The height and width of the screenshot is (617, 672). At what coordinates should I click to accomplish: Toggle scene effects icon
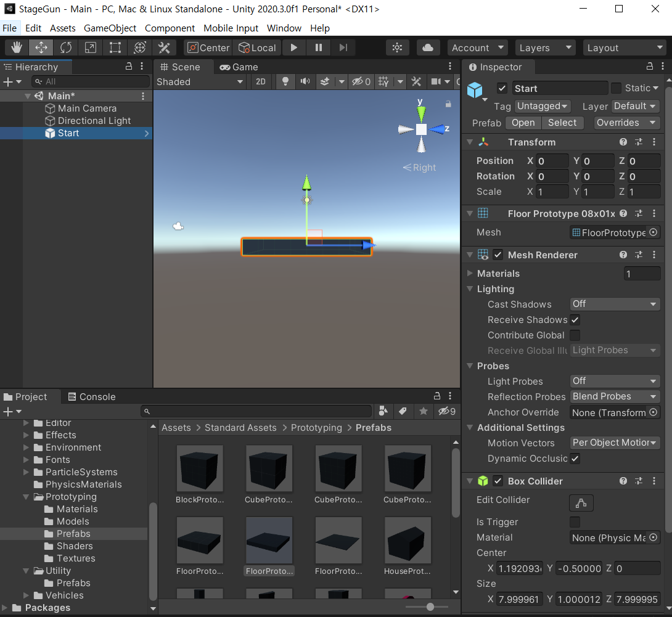point(325,81)
